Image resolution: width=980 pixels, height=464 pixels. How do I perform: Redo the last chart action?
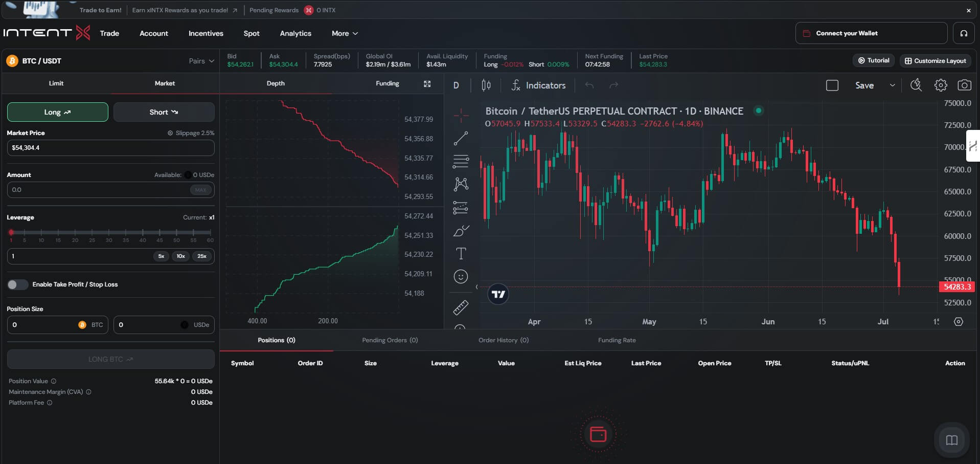(x=614, y=85)
